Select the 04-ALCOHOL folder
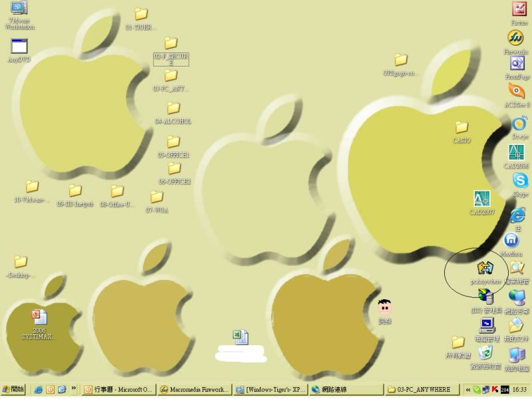 click(x=173, y=108)
